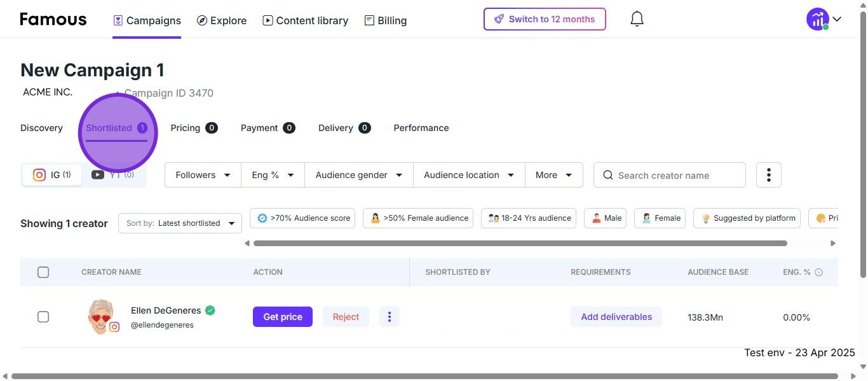Toggle >70% Audience score filter chip

tap(303, 218)
